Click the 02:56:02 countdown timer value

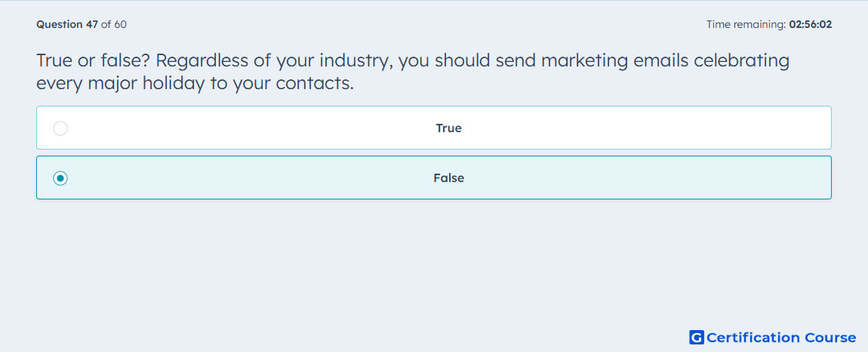point(810,25)
